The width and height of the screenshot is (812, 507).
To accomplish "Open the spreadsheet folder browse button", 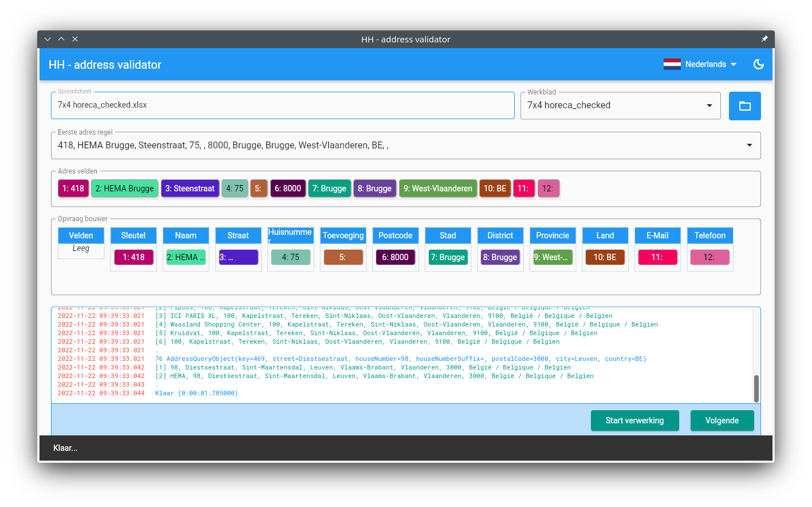I will (x=744, y=106).
